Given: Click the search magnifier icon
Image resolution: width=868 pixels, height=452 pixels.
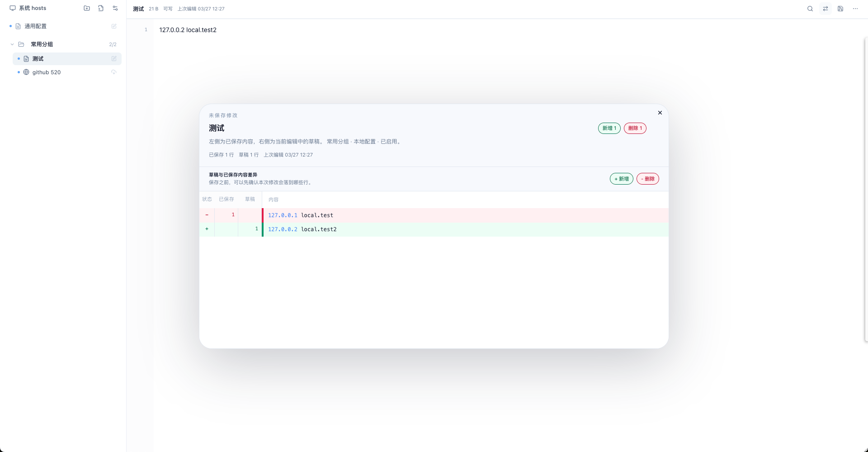Looking at the screenshot, I should click(810, 9).
